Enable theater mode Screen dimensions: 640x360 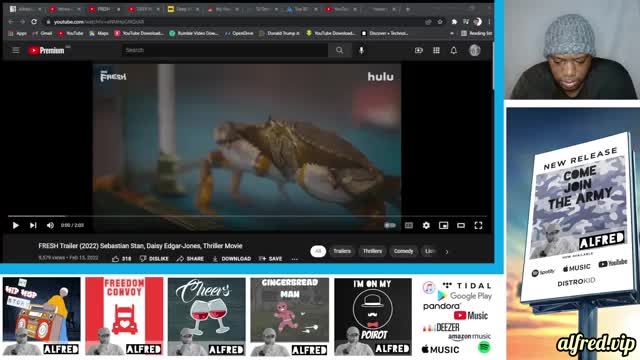pos(461,225)
